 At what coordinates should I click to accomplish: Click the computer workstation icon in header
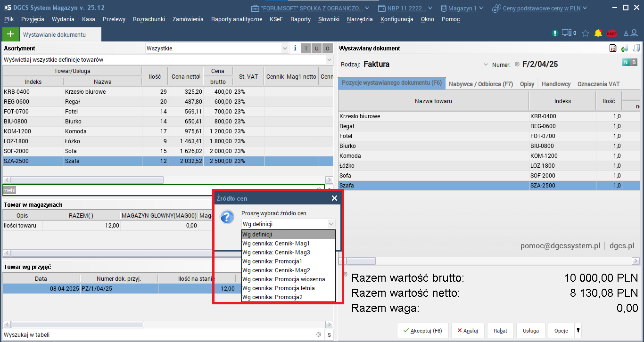pos(567,33)
